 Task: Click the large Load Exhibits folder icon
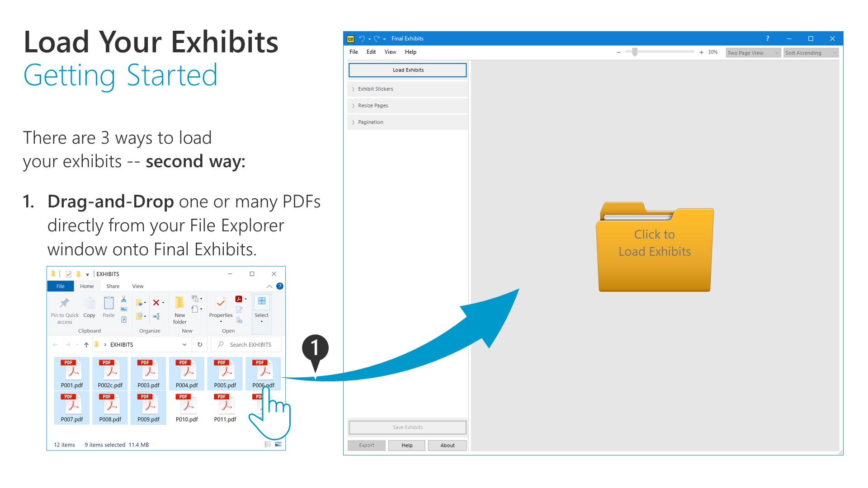[654, 247]
